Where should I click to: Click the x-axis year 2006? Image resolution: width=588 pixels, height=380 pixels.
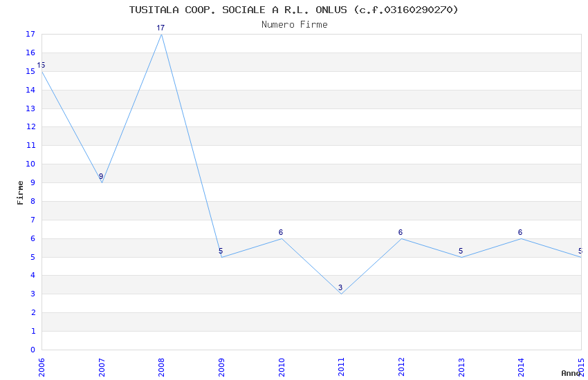pos(42,367)
